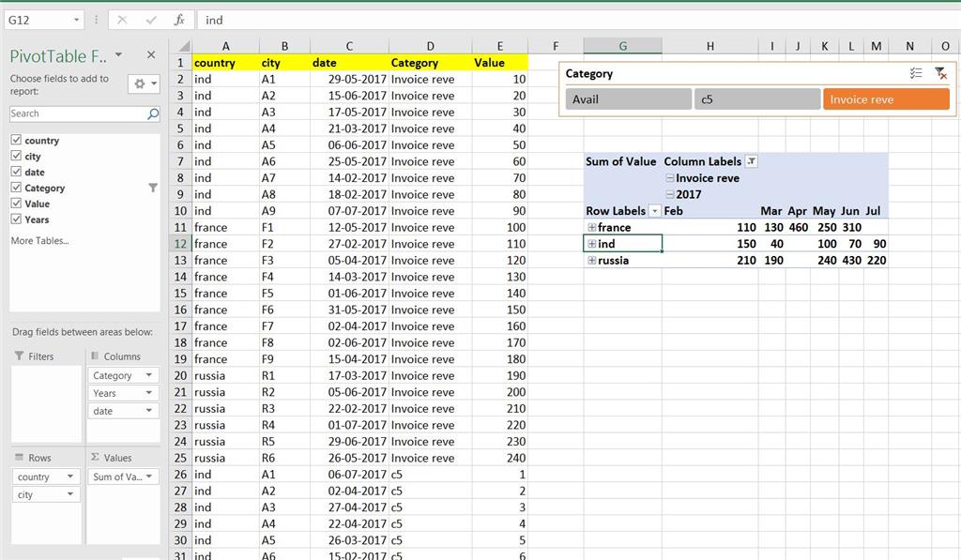
Task: Open the date field dropdown in Columns area
Action: point(149,411)
